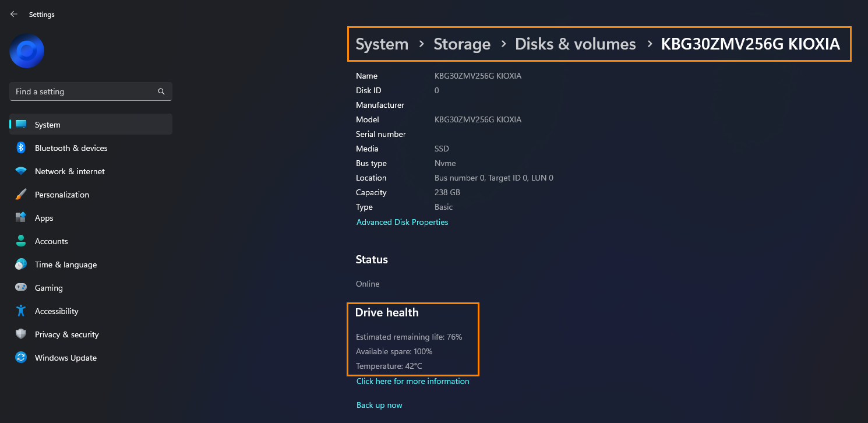Click the Type value Basic
Screen dimensions: 868x423
[444, 207]
